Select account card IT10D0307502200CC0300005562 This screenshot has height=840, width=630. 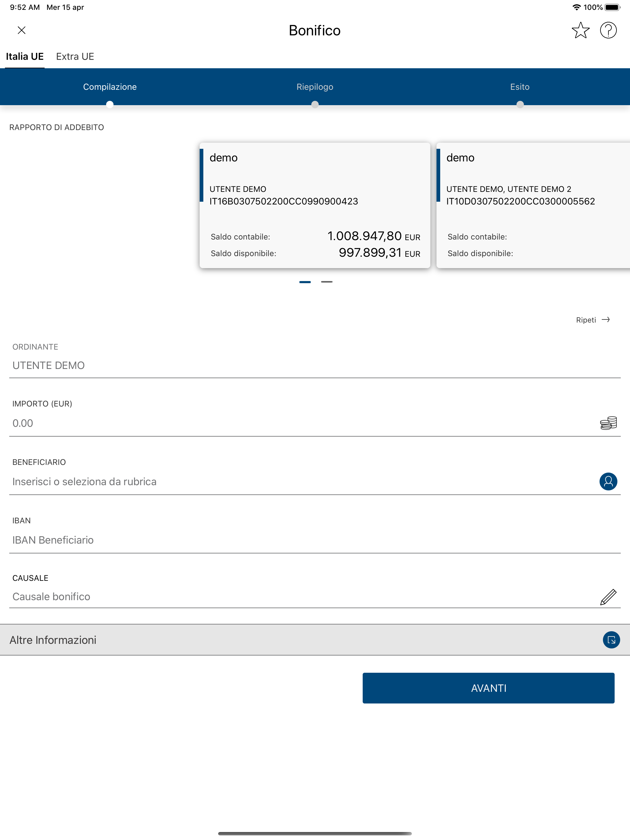pos(533,205)
